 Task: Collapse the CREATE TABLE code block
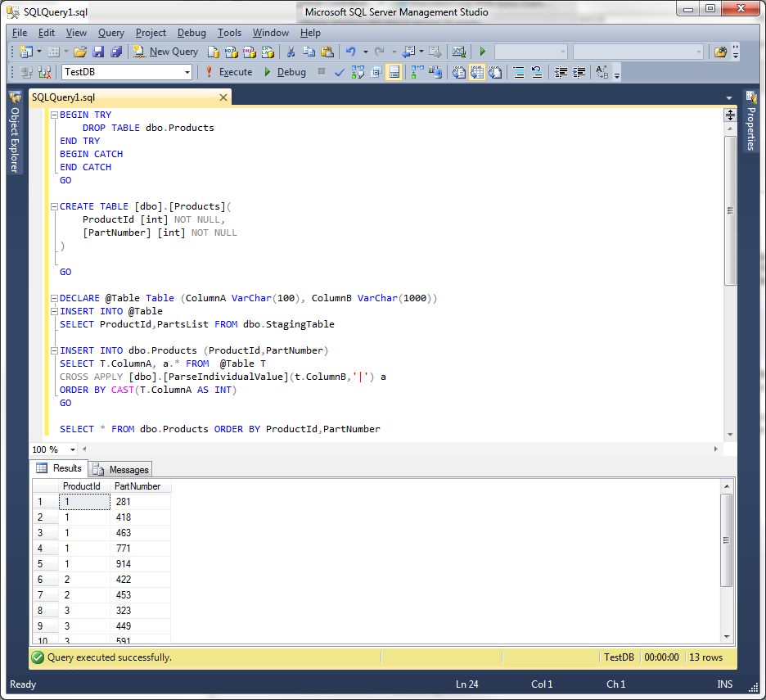[54, 207]
